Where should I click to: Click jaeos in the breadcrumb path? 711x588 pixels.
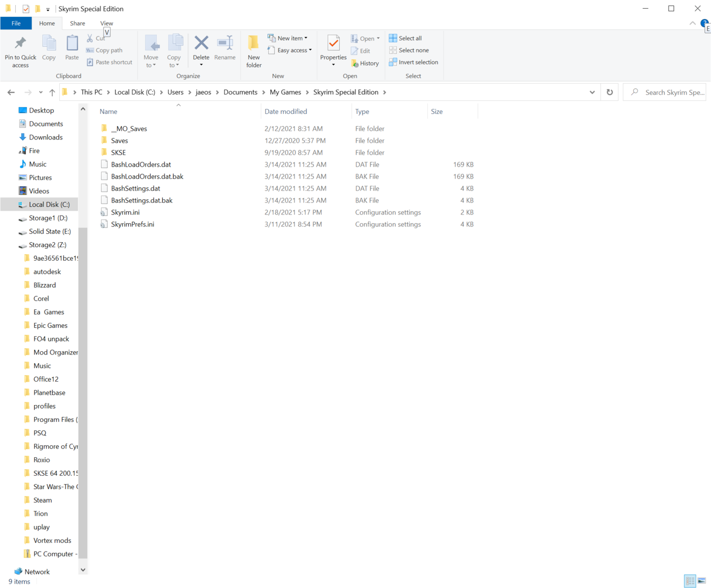tap(203, 92)
